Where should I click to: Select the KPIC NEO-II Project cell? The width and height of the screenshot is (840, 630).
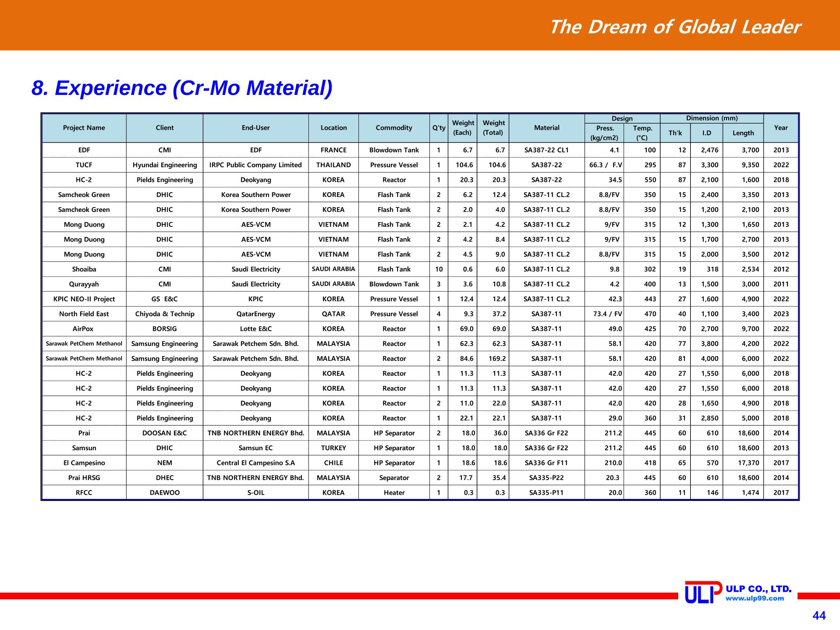(x=84, y=299)
